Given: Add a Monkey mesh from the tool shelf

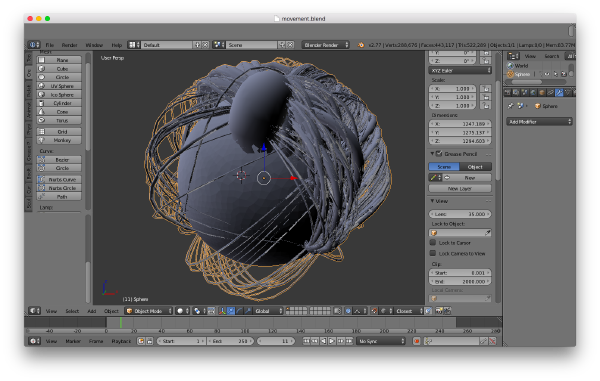Looking at the screenshot, I should tap(59, 140).
